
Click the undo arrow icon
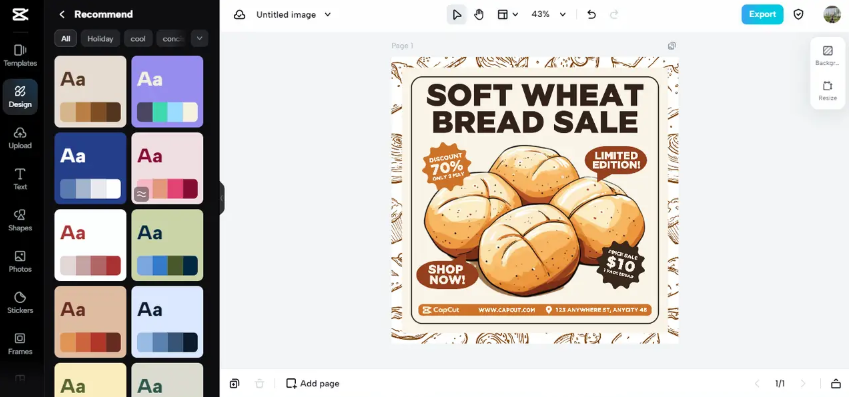point(591,15)
